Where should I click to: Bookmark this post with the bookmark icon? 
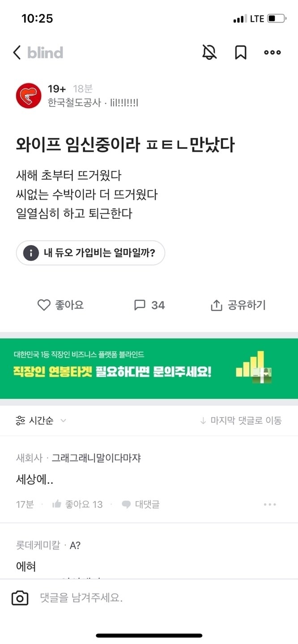pyautogui.click(x=241, y=53)
